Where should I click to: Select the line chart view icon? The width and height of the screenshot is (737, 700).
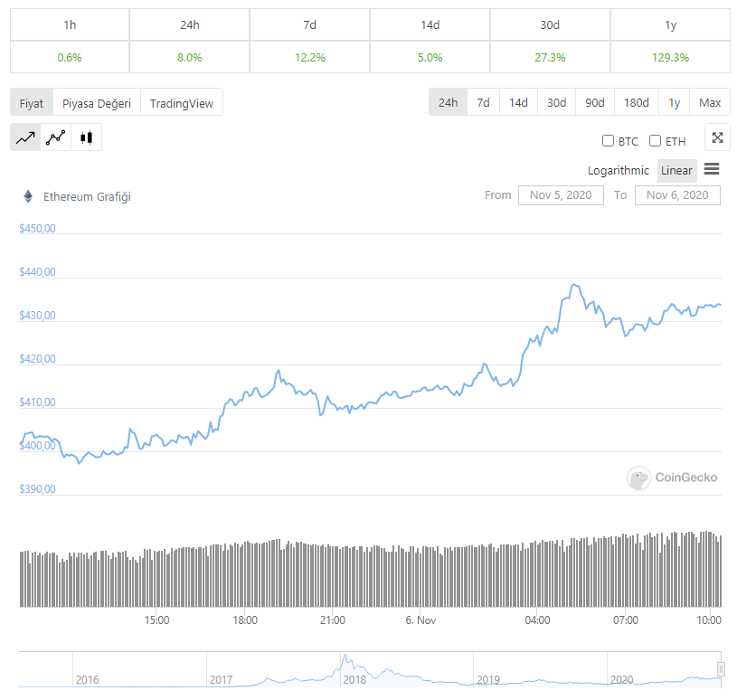click(25, 137)
